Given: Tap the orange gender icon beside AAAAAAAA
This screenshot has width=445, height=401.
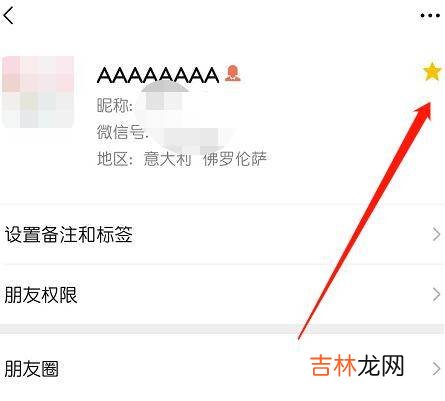Looking at the screenshot, I should 232,74.
